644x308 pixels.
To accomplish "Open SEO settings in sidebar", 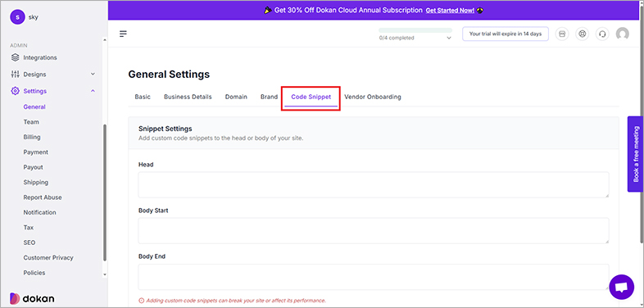I will point(29,242).
